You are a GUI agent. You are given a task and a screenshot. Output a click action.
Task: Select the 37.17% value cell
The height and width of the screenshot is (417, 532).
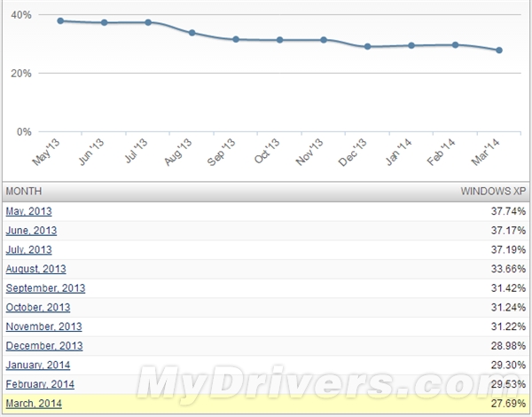pos(508,231)
